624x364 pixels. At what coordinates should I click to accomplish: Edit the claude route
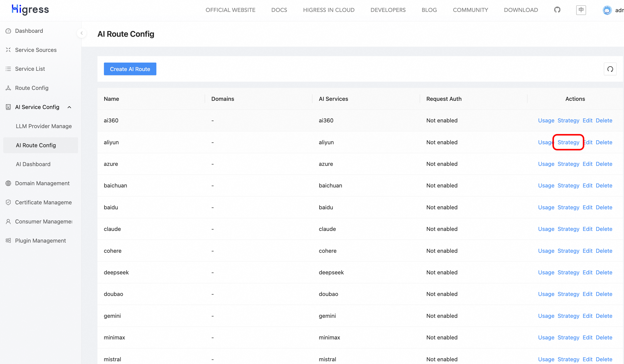[587, 229]
